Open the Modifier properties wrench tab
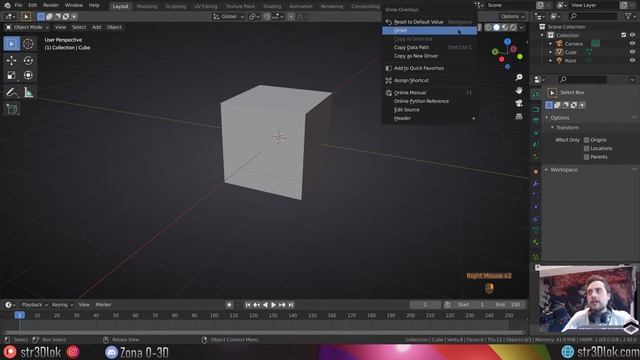This screenshot has width=640, height=360. coord(536,184)
